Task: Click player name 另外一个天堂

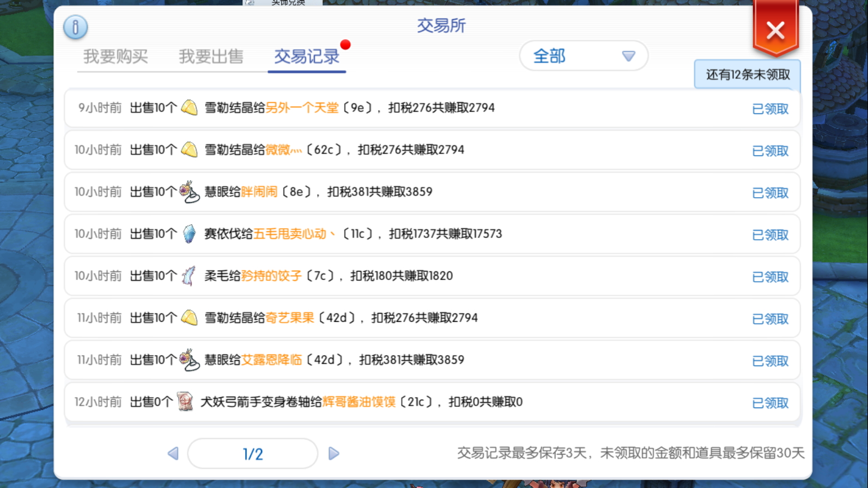Action: [302, 108]
